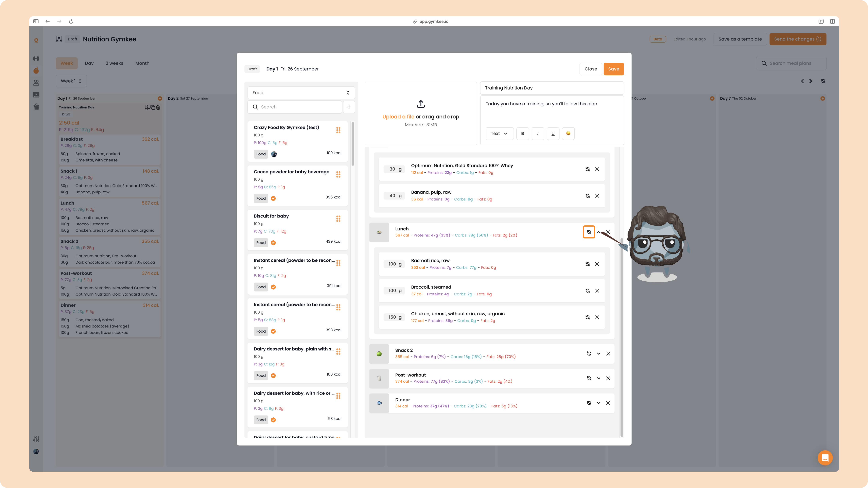This screenshot has width=868, height=488.
Task: Grab the drag handle of Cocoa powder for baby beverage
Action: 338,174
